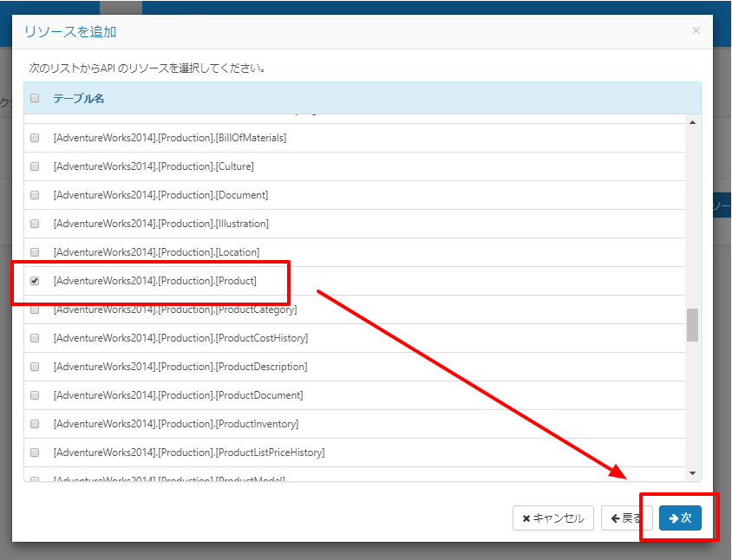The width and height of the screenshot is (732, 560).
Task: Click the リソースを追加 dialog title
Action: click(x=70, y=32)
